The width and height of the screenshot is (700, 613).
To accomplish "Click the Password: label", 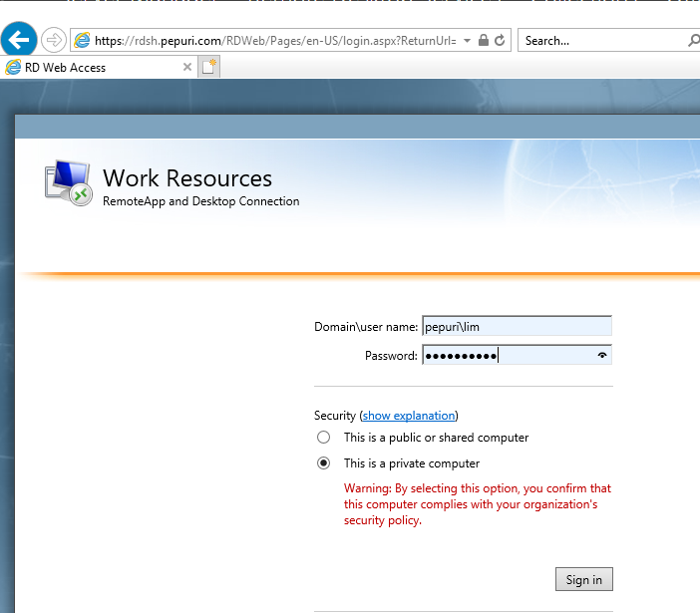I will pos(391,356).
